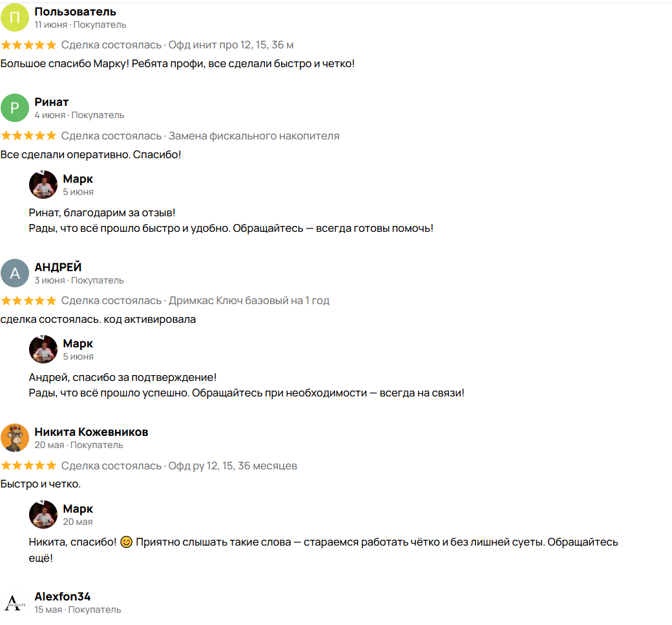Click 'Замена фискального накопителя' listing title
Viewport: 672px width, 625px height.
tap(254, 136)
